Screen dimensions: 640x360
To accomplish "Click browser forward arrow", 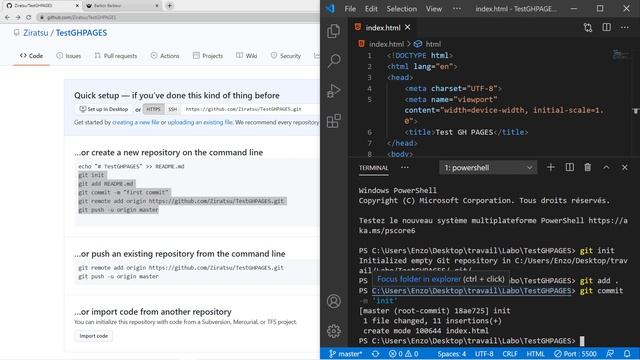I will (x=18, y=17).
